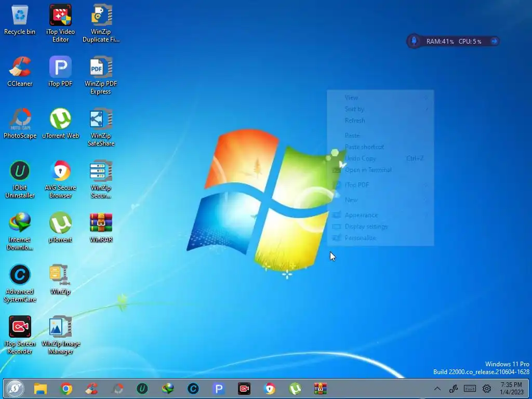Choose Paste shortcut in context menu

[x=380, y=147]
